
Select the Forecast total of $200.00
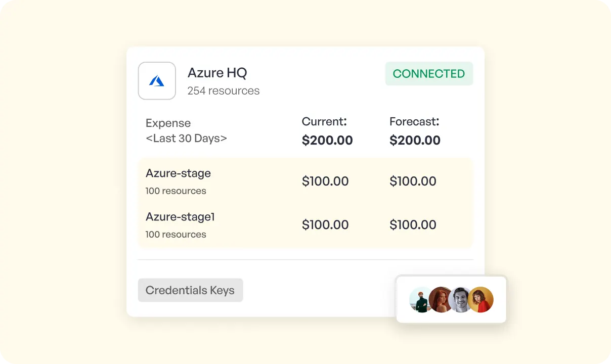[x=415, y=141]
